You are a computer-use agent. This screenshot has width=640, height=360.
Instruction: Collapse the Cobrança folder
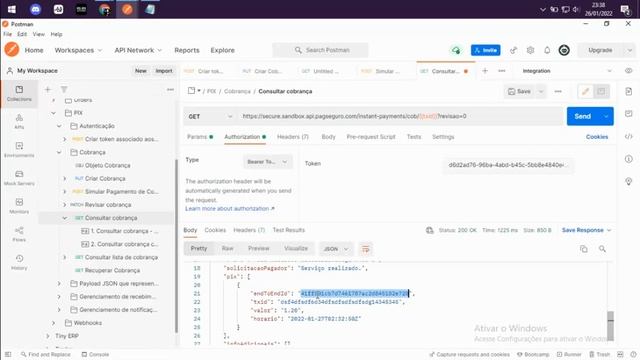coord(59,152)
